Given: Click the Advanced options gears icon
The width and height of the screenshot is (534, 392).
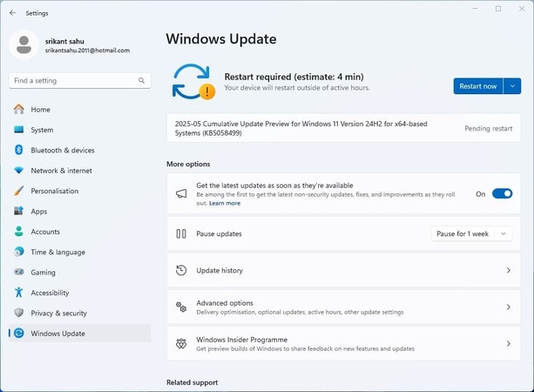Looking at the screenshot, I should tap(181, 308).
